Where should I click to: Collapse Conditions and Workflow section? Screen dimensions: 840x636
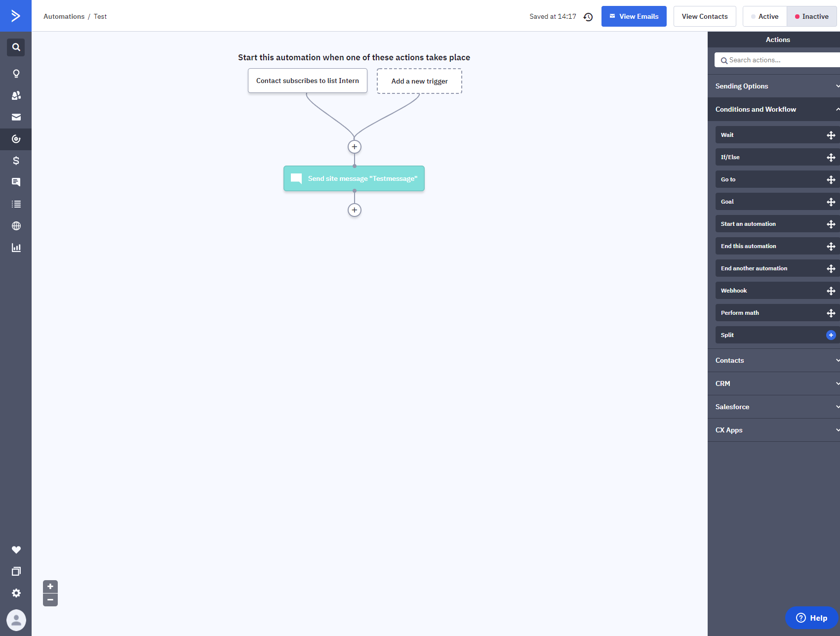tap(774, 109)
